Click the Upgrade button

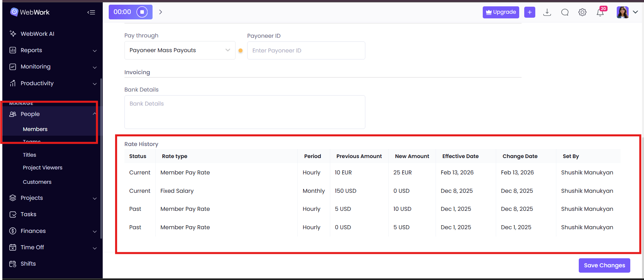point(501,12)
